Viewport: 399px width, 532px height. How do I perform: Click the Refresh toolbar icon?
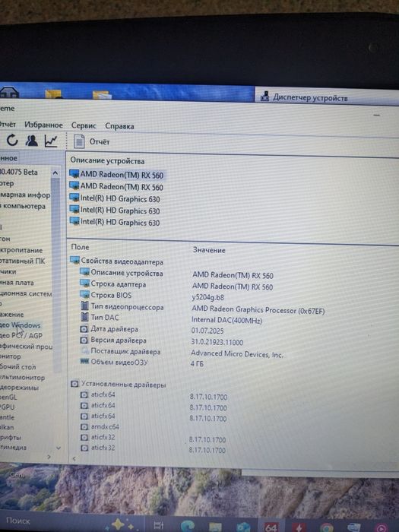pyautogui.click(x=13, y=140)
